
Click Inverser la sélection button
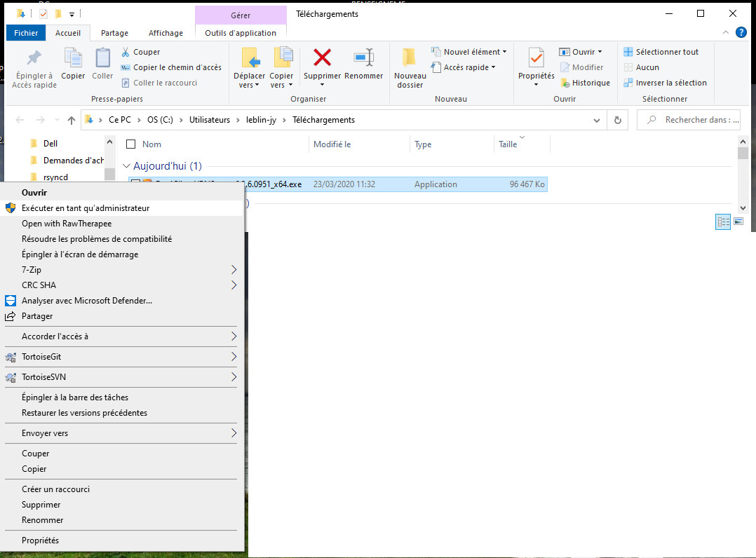tap(670, 83)
